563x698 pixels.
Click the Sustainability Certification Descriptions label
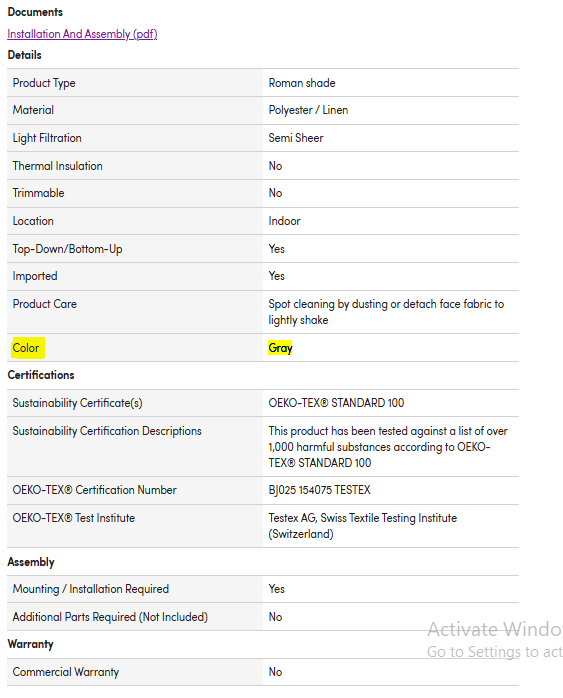click(x=107, y=431)
